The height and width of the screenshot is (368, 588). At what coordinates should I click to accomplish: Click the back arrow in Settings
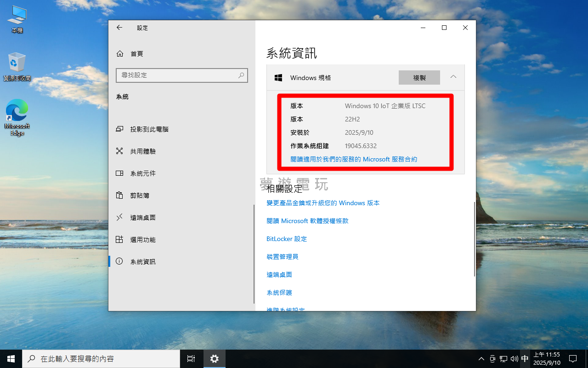[119, 28]
